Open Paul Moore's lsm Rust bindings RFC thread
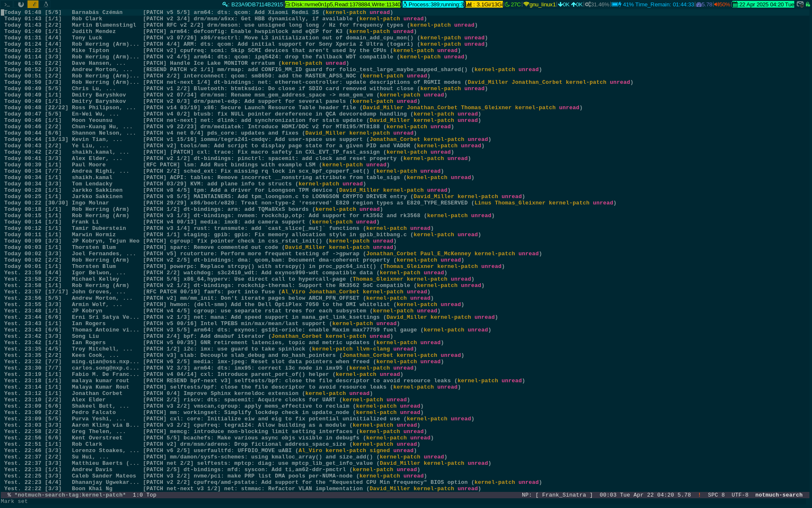Screen dimensions: 812x508 click(x=406, y=165)
